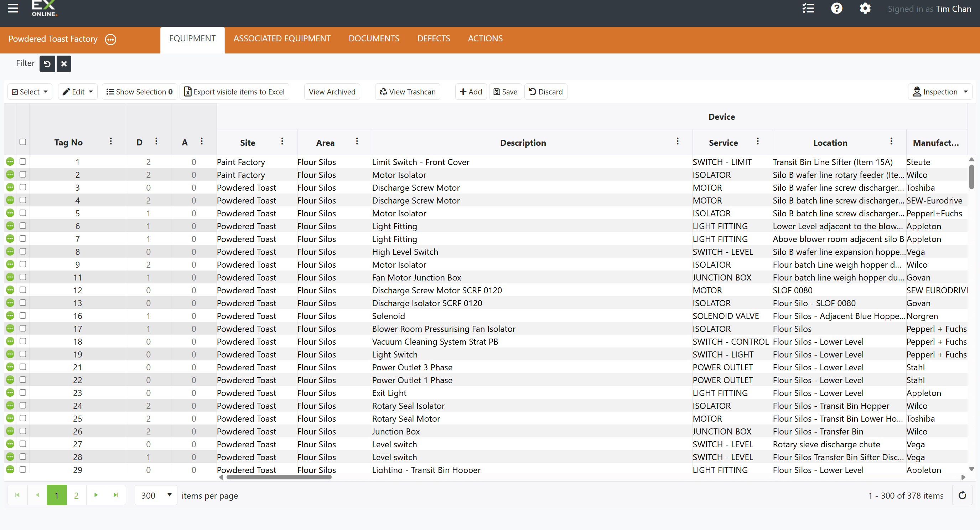Click the View Archived button
This screenshot has height=530, width=980.
tap(332, 92)
